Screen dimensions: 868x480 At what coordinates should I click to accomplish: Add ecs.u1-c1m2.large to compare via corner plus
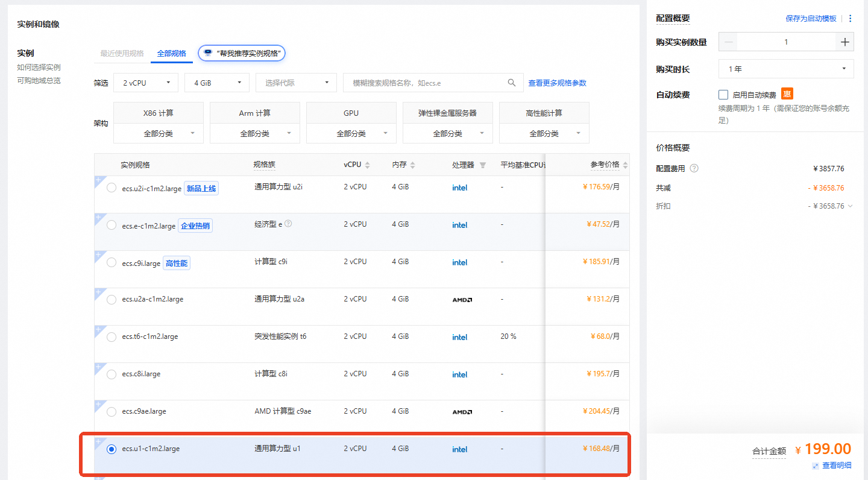point(98,442)
